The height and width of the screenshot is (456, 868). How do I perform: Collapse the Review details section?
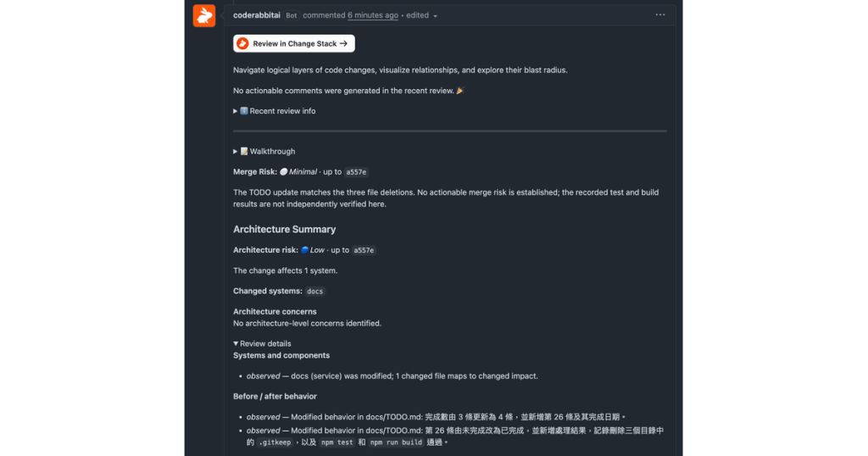click(262, 343)
